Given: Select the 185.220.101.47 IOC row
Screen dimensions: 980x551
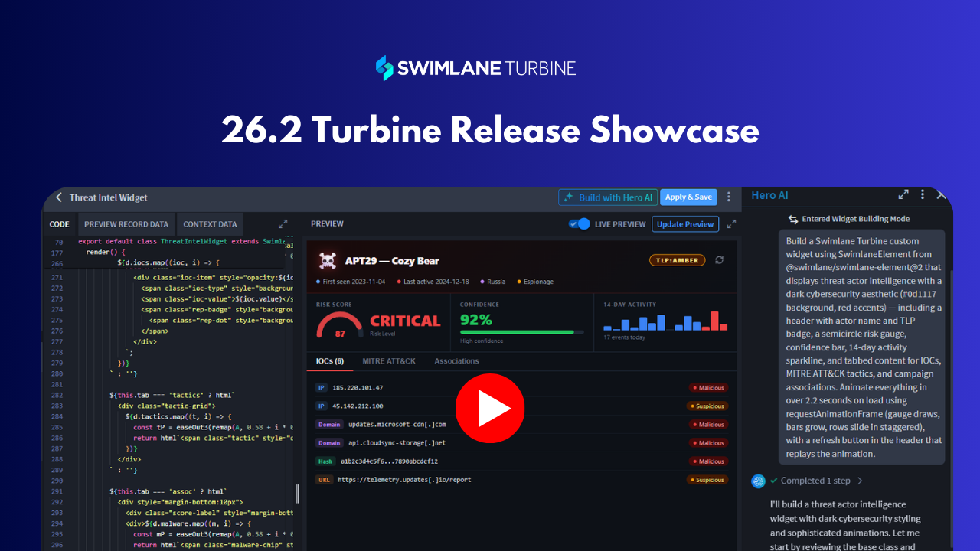Looking at the screenshot, I should [x=521, y=388].
